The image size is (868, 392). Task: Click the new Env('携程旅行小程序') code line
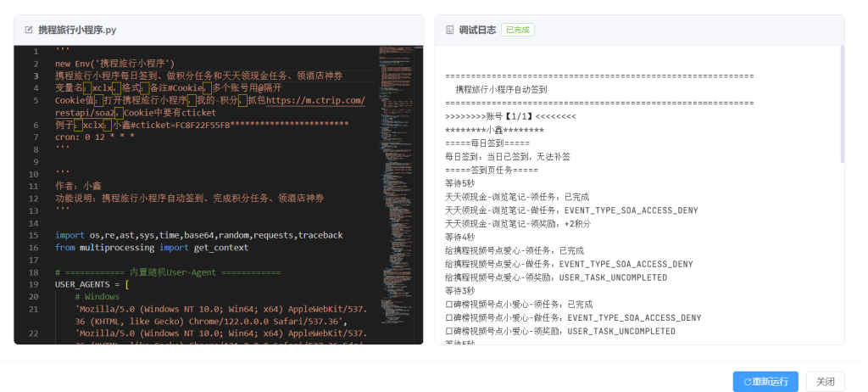pos(115,63)
